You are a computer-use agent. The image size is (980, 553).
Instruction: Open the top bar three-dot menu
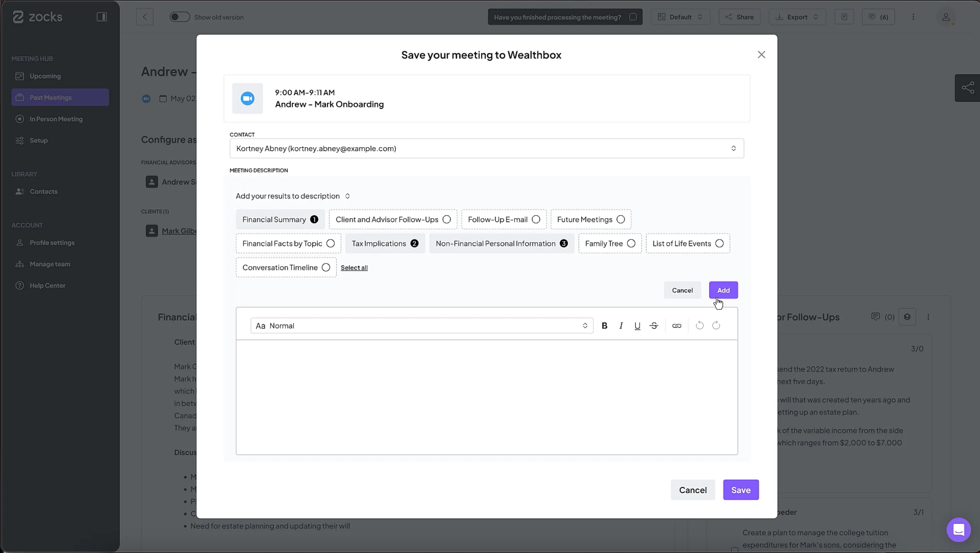(913, 17)
